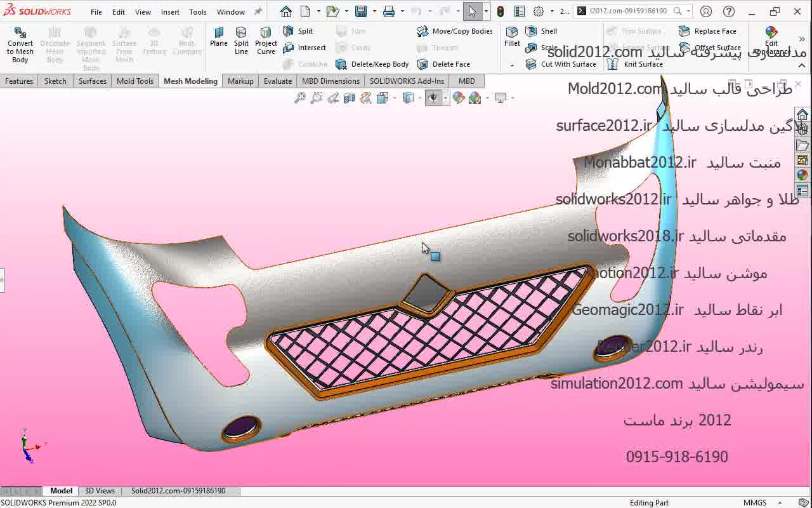Image resolution: width=812 pixels, height=508 pixels.
Task: Click Zoom to Fit in the view toolbar
Action: (x=300, y=98)
